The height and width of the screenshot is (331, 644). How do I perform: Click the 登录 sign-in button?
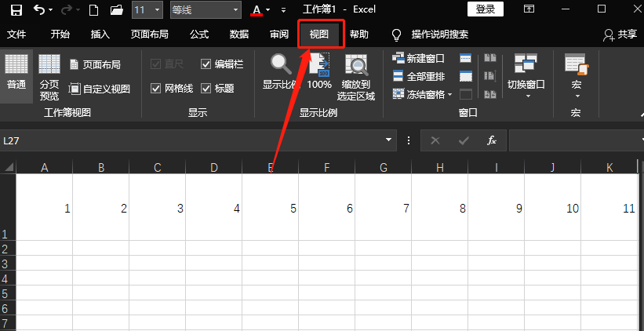(486, 9)
